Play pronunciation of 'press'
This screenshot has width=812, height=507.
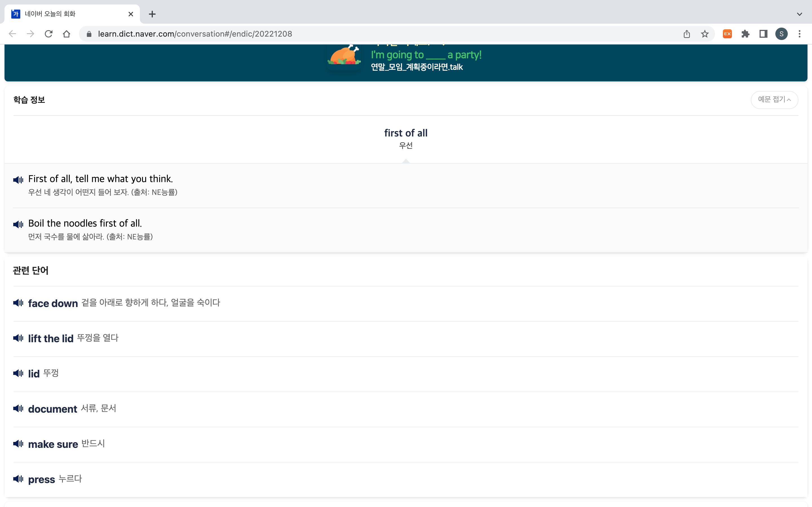[x=18, y=479]
